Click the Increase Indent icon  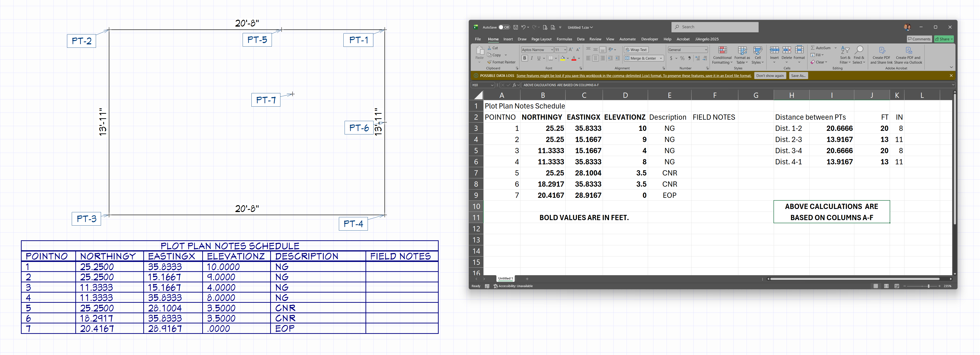point(617,58)
